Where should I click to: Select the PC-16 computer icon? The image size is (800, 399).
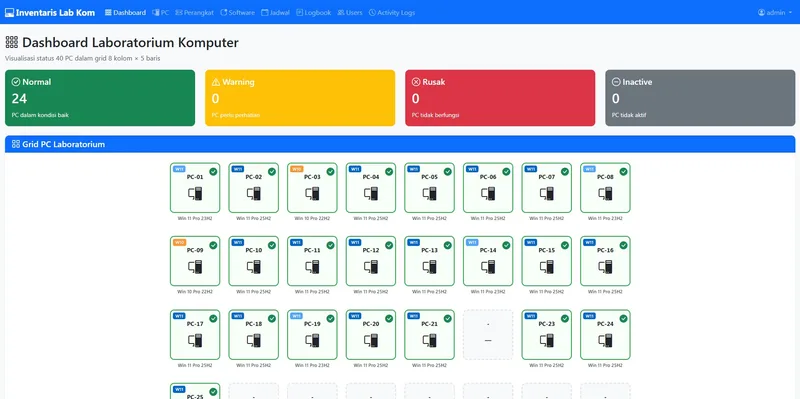pos(606,267)
